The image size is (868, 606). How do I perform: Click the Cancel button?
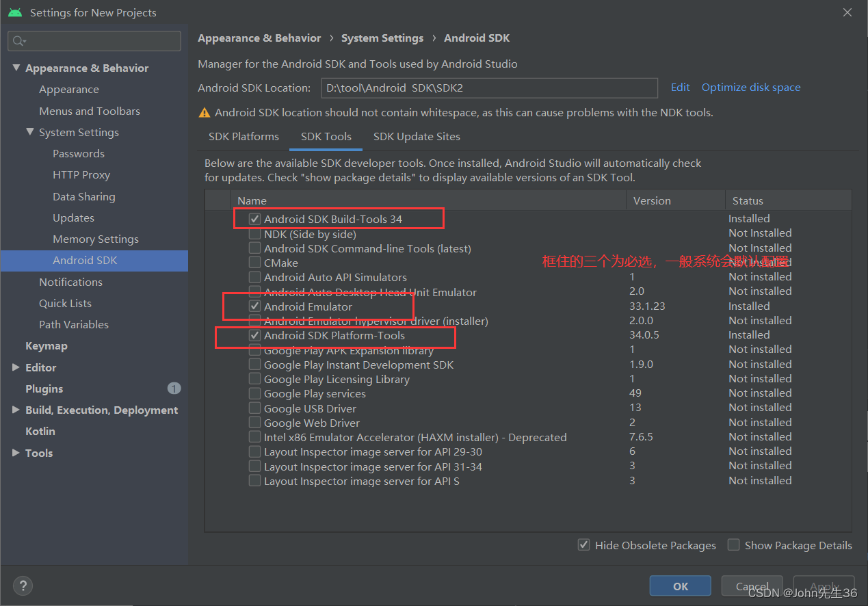[752, 586]
